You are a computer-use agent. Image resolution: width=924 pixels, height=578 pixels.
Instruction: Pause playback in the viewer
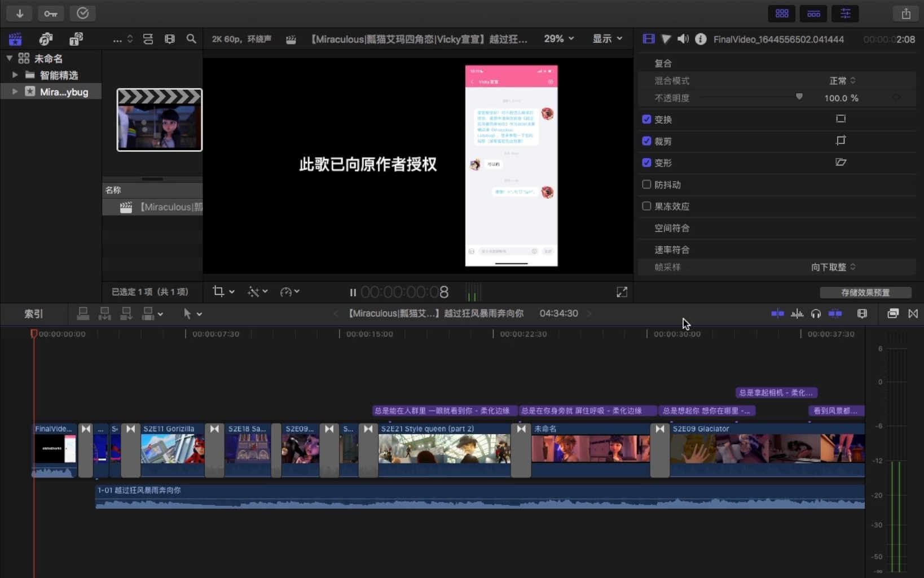pyautogui.click(x=353, y=292)
